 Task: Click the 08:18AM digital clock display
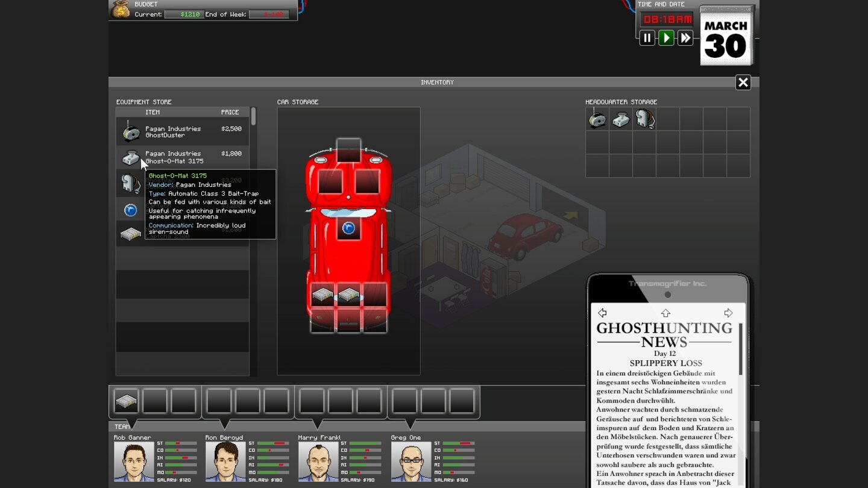click(x=667, y=19)
